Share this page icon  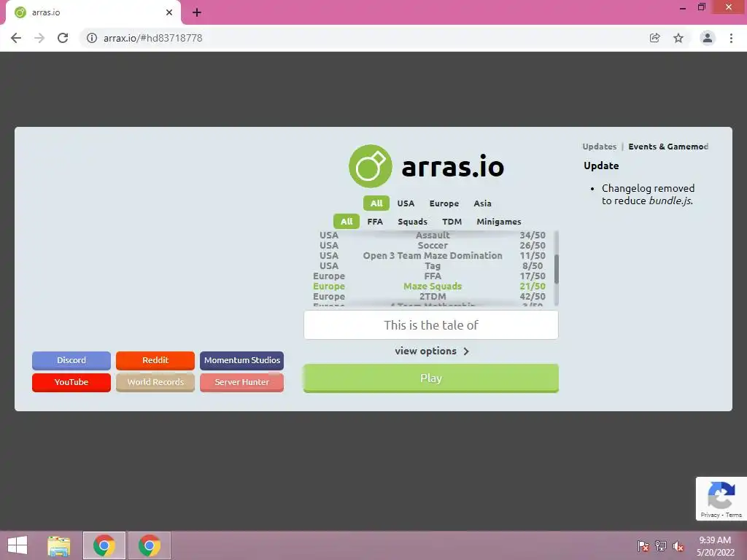point(655,38)
